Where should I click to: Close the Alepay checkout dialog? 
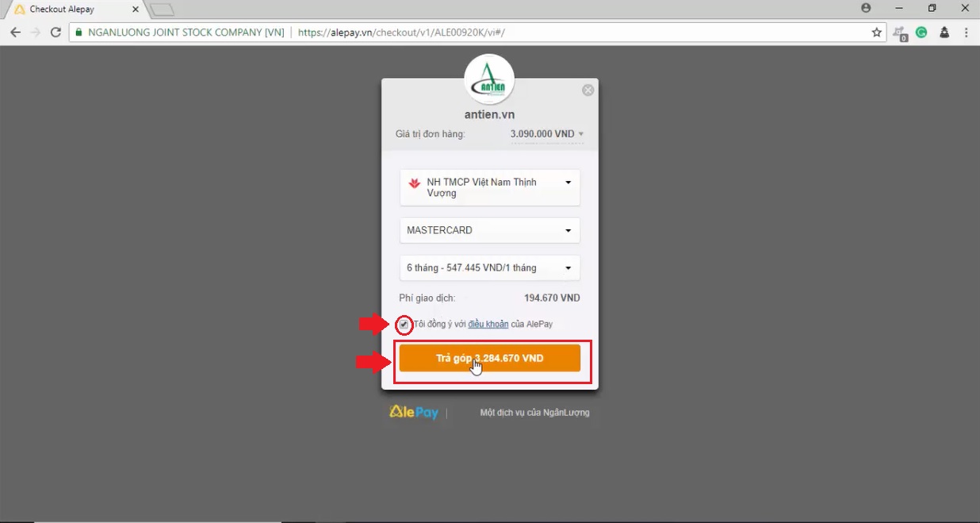coord(588,90)
